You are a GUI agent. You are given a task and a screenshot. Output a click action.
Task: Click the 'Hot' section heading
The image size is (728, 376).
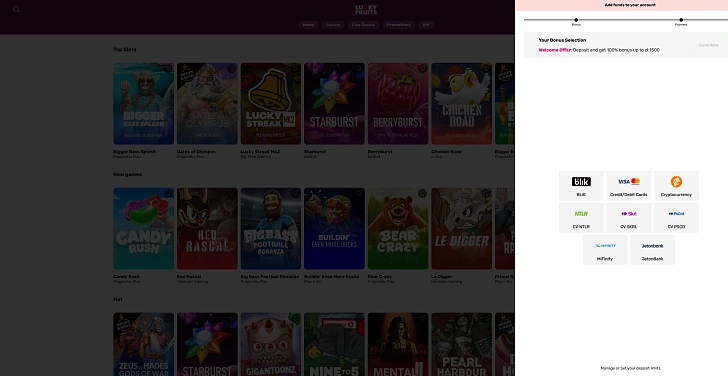pos(118,299)
